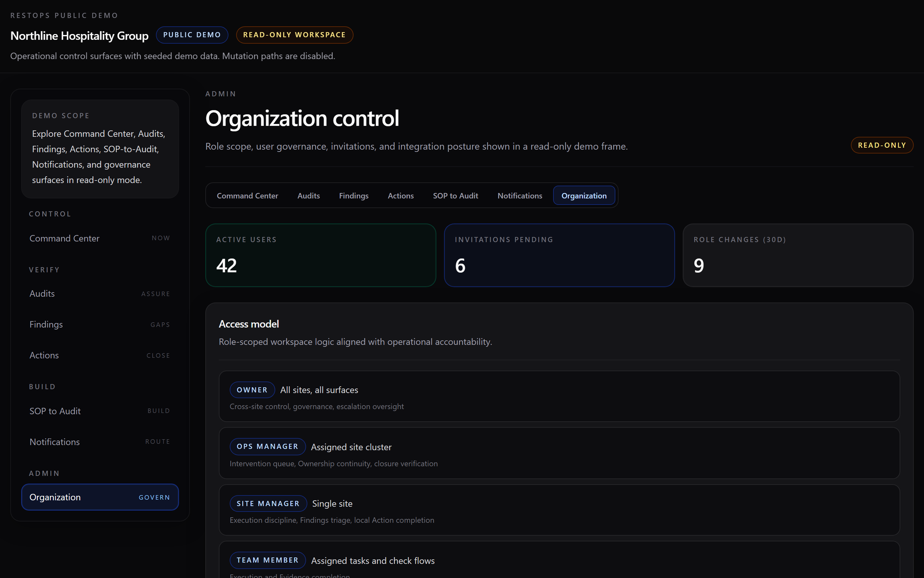Select Organization in the sidebar
This screenshot has width=924, height=578.
100,497
